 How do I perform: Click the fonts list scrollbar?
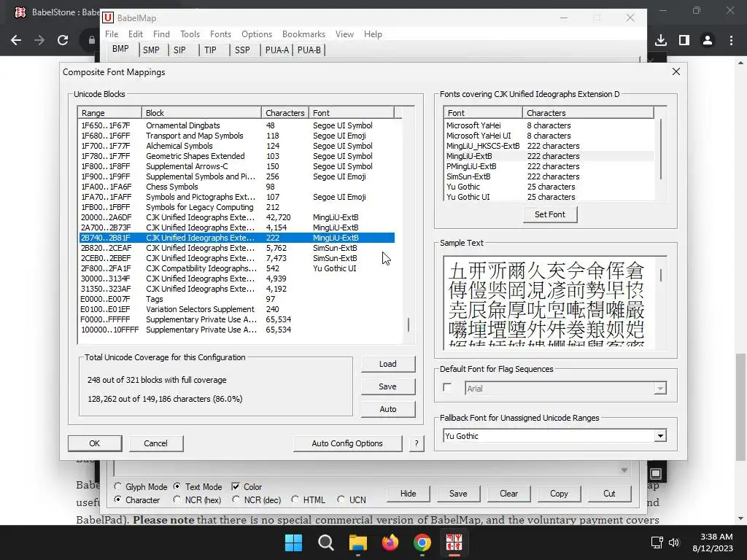click(x=661, y=149)
